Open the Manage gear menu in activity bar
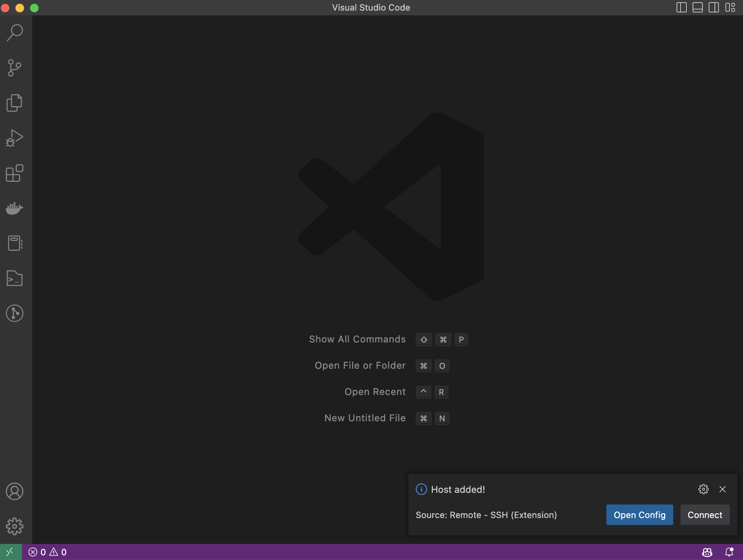The height and width of the screenshot is (560, 743). click(15, 526)
